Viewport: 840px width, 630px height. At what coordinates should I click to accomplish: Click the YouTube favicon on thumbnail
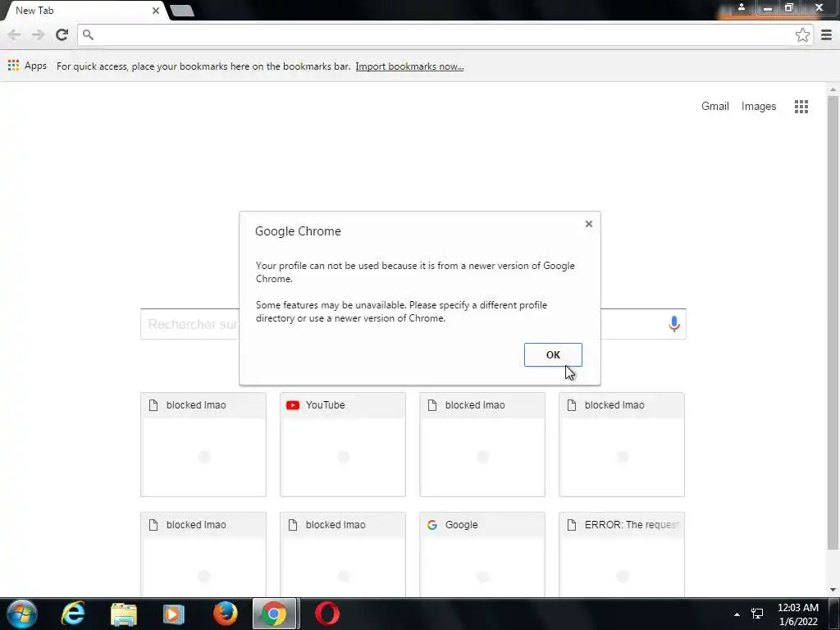293,405
